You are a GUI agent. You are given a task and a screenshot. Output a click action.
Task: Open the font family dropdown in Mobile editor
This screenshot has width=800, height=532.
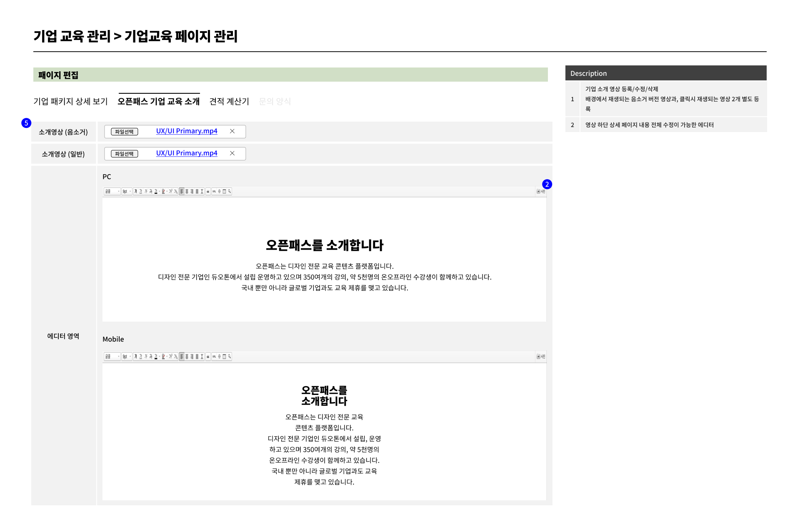click(112, 356)
